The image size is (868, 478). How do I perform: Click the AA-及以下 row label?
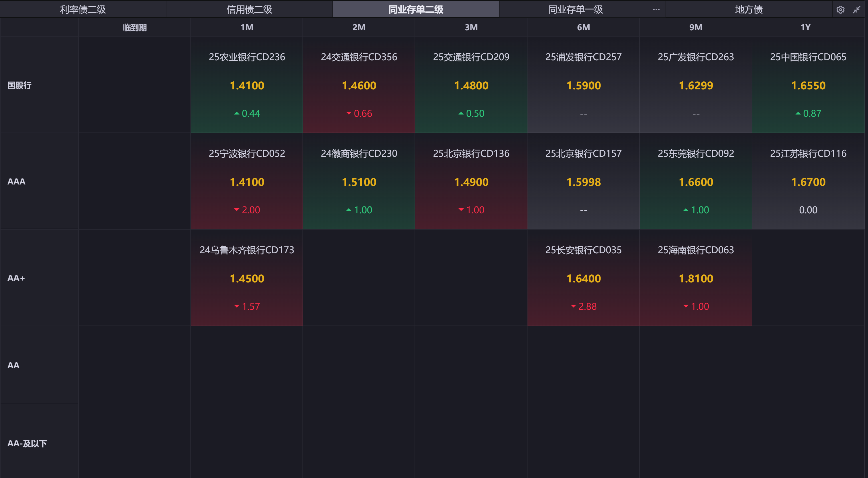27,443
